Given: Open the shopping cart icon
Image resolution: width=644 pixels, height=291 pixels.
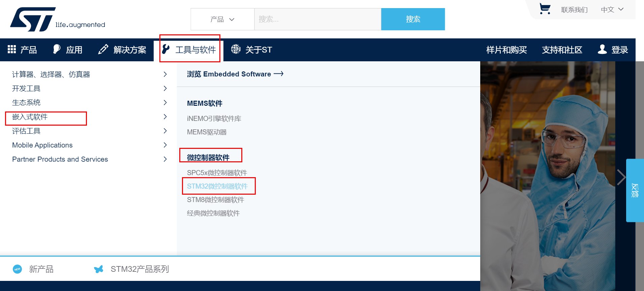Looking at the screenshot, I should [545, 9].
